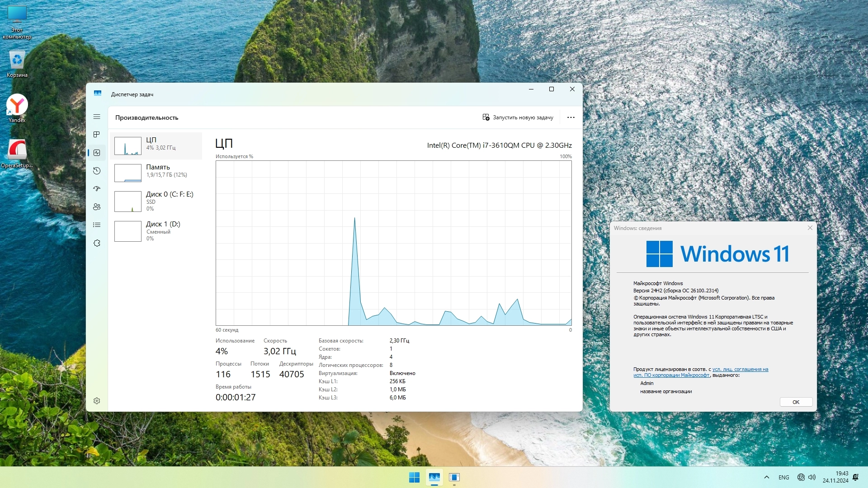The width and height of the screenshot is (868, 488).
Task: Show hidden icons in system tray
Action: [767, 477]
